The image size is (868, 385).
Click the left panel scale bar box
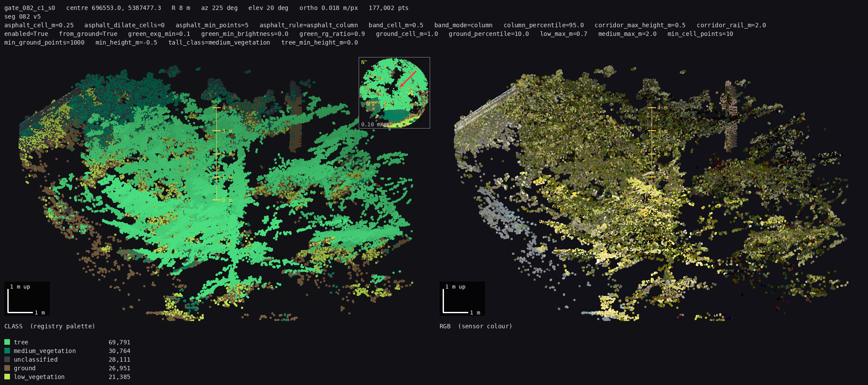pyautogui.click(x=27, y=299)
